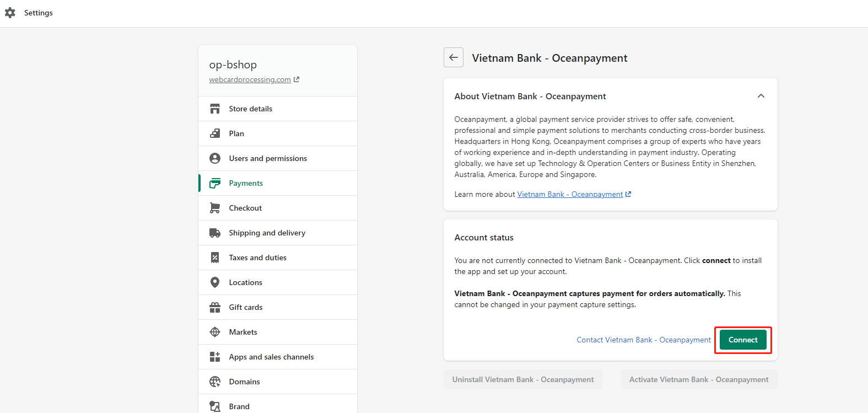Click the Gift cards icon
868x413 pixels.
[215, 307]
